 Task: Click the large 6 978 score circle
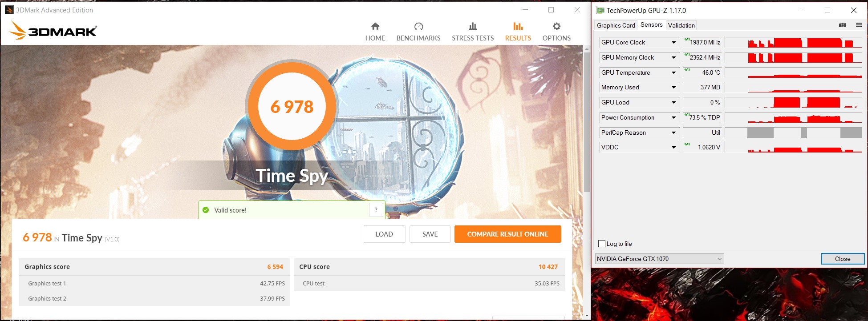coord(292,107)
